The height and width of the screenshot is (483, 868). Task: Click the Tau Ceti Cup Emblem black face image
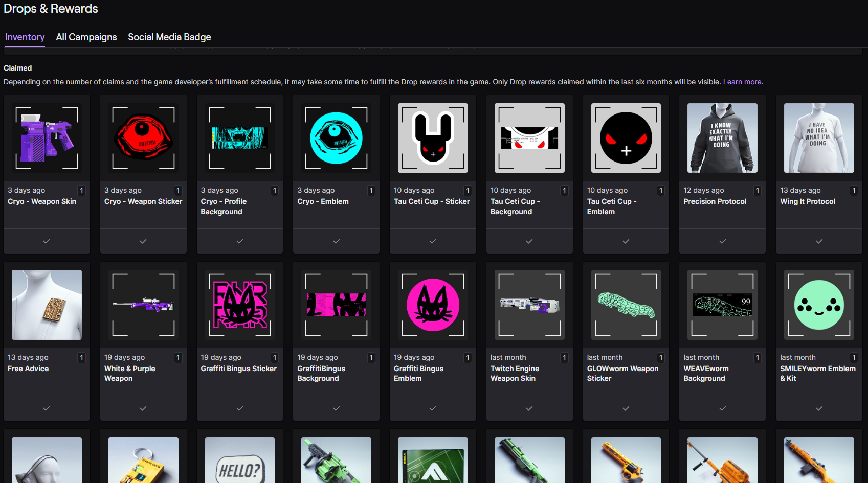(626, 138)
